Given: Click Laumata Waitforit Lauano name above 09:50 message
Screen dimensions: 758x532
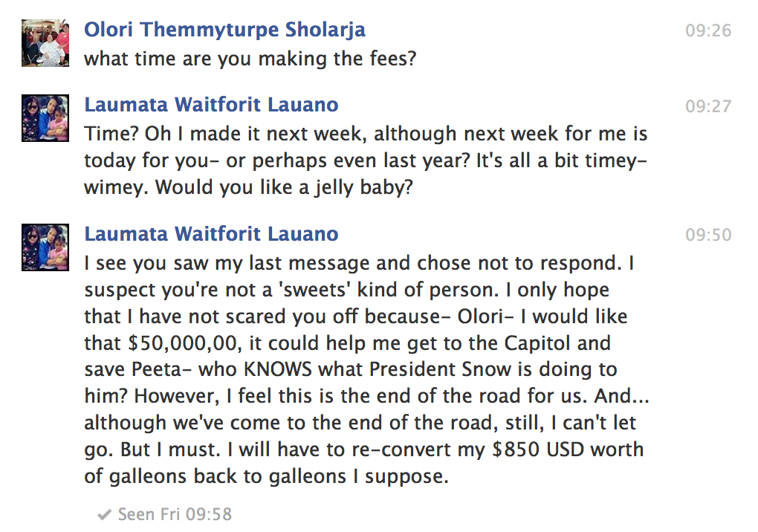Looking at the screenshot, I should (x=211, y=234).
